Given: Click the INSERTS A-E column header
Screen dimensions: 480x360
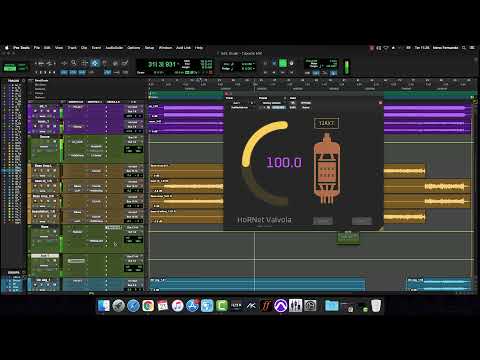Looking at the screenshot, I should tap(76, 102).
